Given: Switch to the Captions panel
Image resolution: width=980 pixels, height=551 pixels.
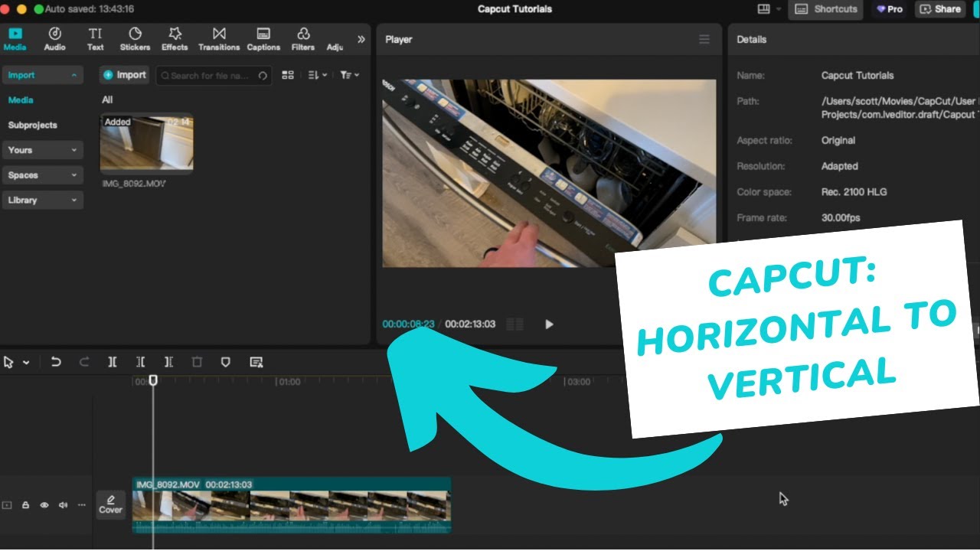Looking at the screenshot, I should (263, 38).
